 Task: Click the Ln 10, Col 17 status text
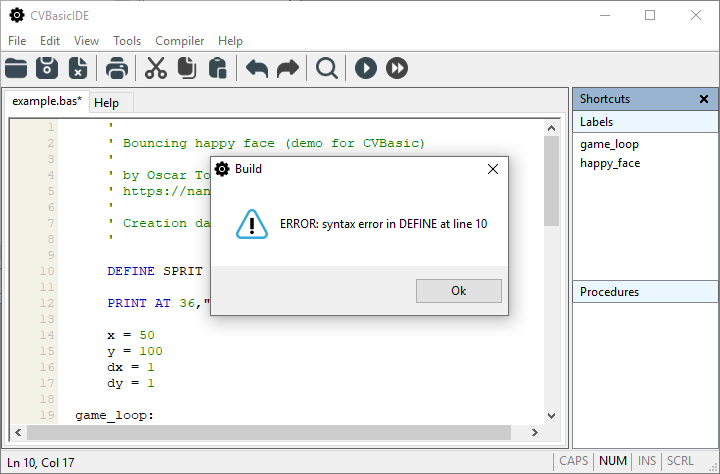[41, 463]
